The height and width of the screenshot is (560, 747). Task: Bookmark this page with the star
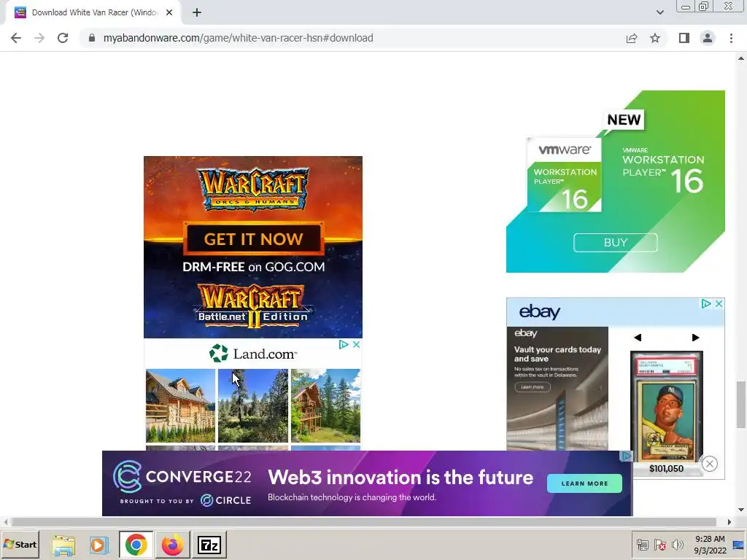(x=655, y=38)
